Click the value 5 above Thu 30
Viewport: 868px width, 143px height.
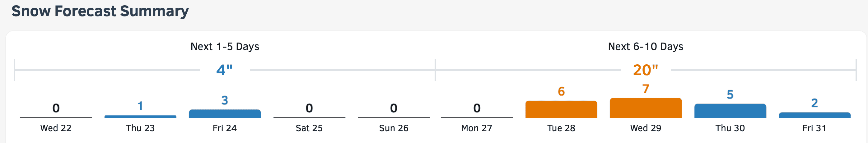point(730,95)
